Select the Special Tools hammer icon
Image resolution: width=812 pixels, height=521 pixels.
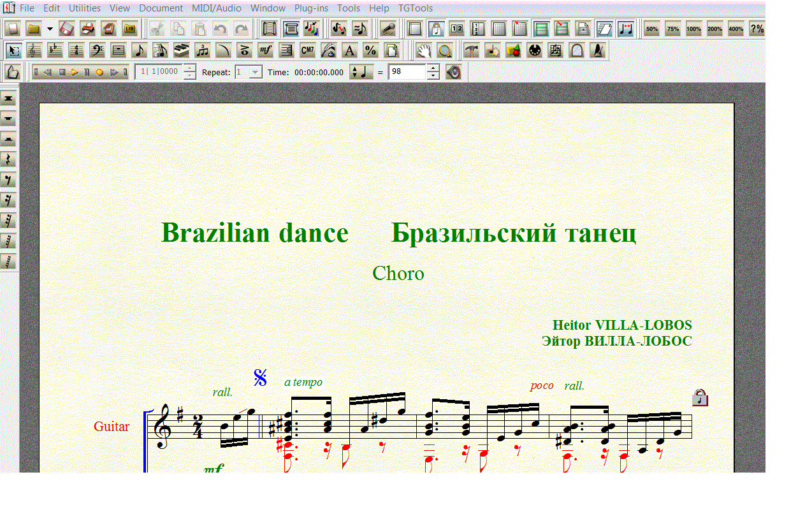pos(472,50)
